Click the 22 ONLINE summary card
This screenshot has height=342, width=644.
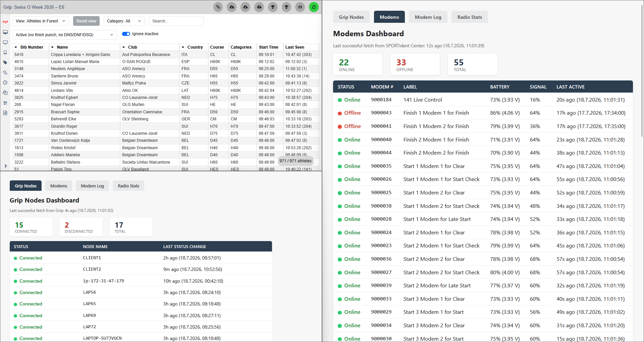tap(358, 64)
